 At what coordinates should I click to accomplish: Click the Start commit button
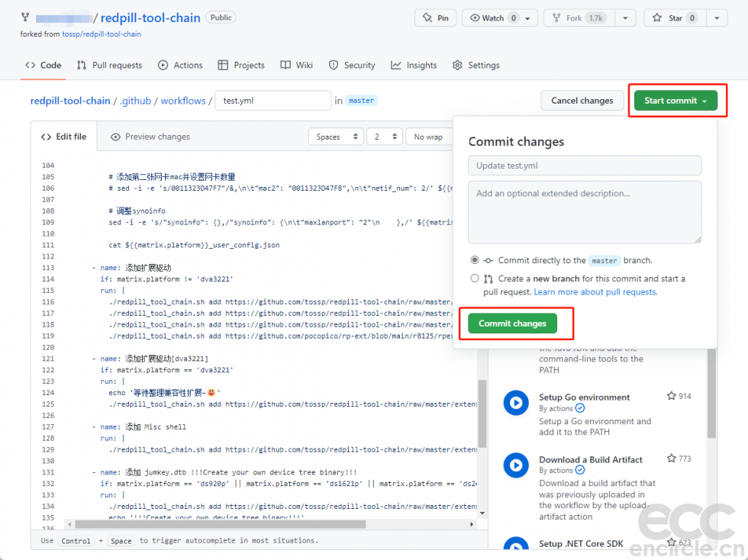coord(675,101)
